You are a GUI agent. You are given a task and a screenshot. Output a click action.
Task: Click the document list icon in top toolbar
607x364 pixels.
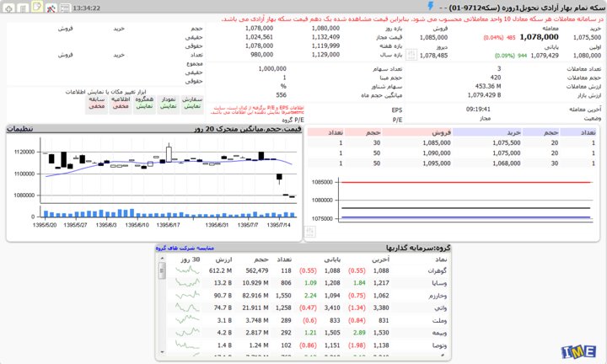pos(23,7)
